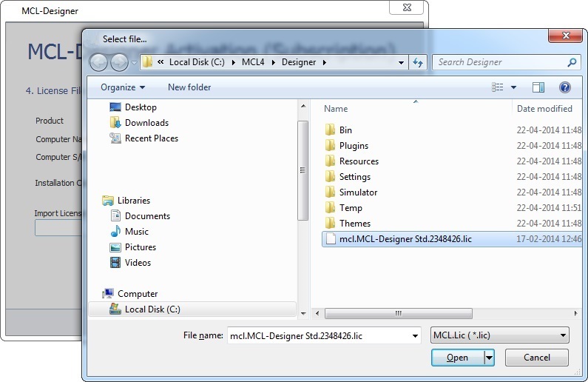The width and height of the screenshot is (588, 382).
Task: Select the file mcl.MCL-Designer Std.2348426.lic
Action: click(x=405, y=239)
